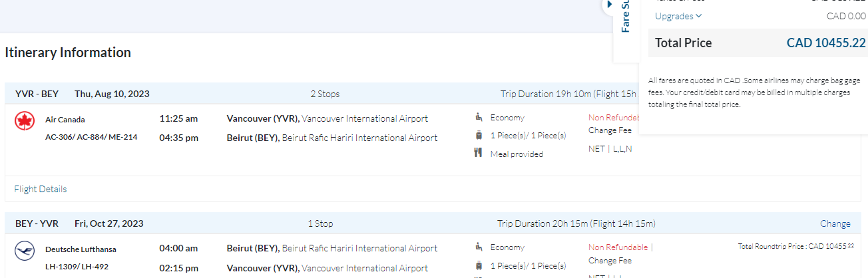Viewport: 868px width, 278px height.
Task: Click the Air Canada airline logo
Action: [25, 121]
